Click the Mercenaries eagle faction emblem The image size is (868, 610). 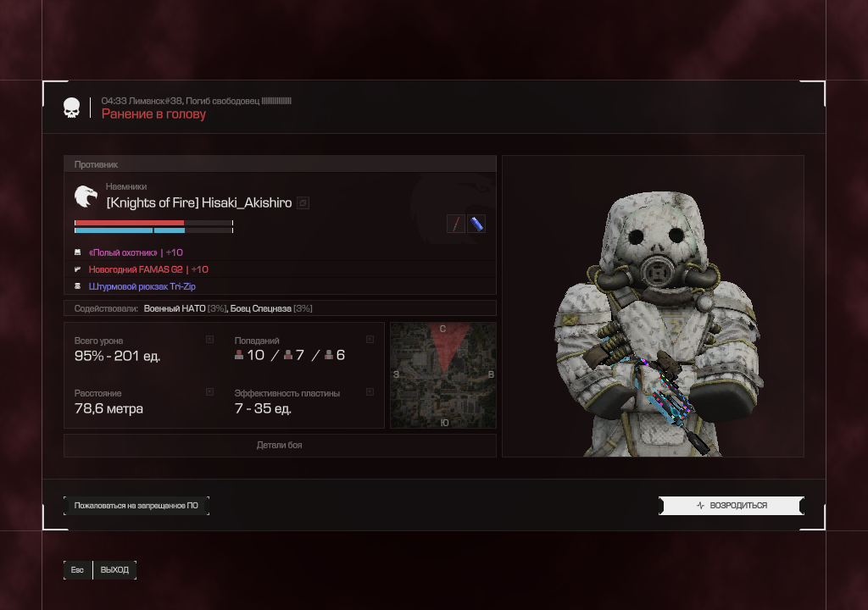pyautogui.click(x=86, y=197)
